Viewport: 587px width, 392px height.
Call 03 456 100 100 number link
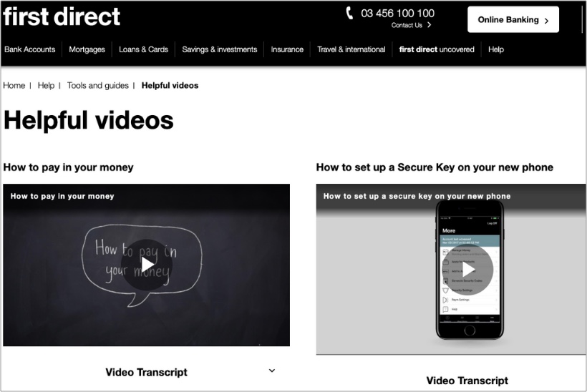pos(397,13)
